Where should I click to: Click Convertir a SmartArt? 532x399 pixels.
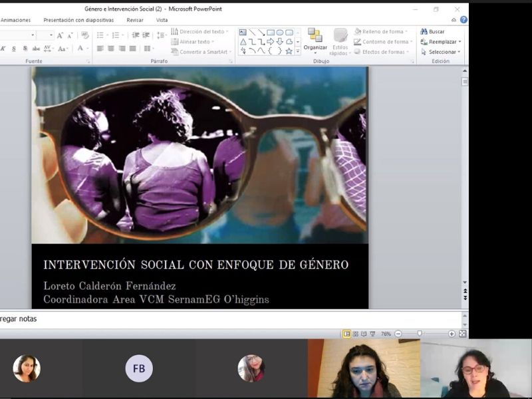(201, 52)
